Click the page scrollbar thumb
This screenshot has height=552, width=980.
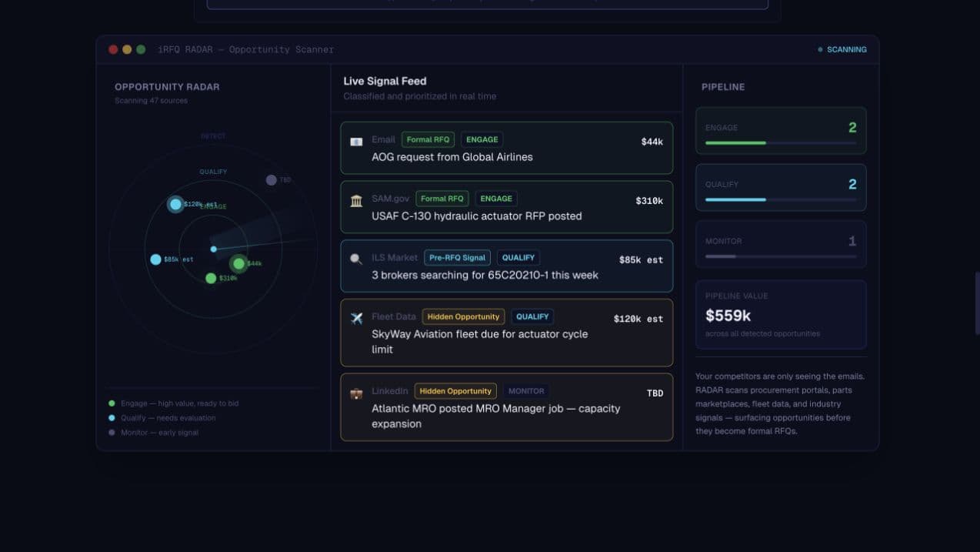977,303
